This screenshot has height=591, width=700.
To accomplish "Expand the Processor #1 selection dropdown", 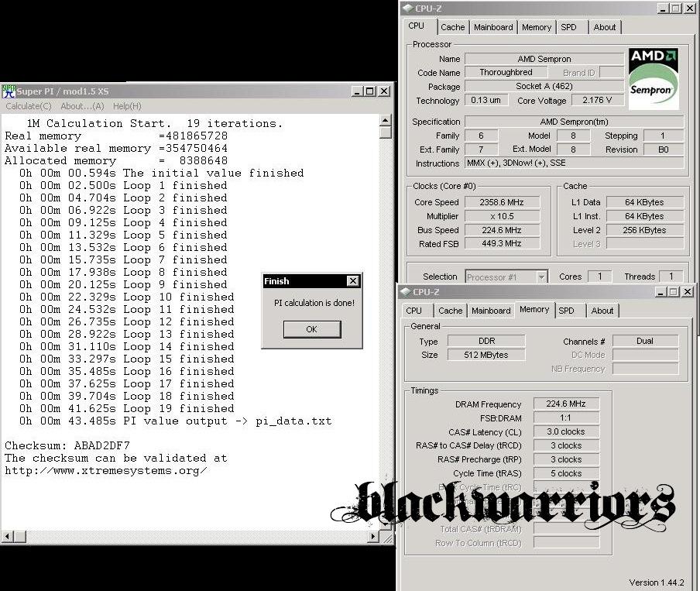I will pyautogui.click(x=541, y=277).
